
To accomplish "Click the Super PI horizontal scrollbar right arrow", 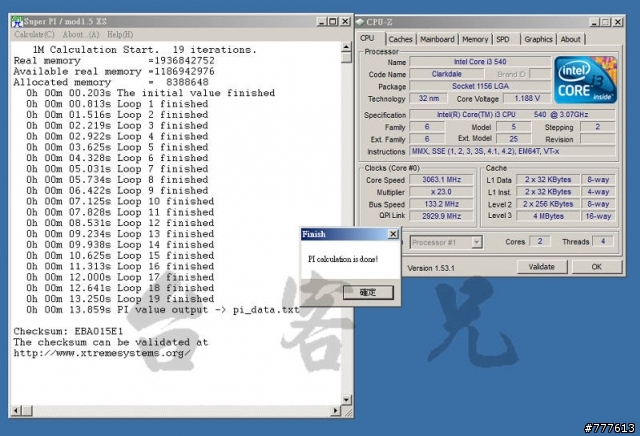I will pos(336,410).
